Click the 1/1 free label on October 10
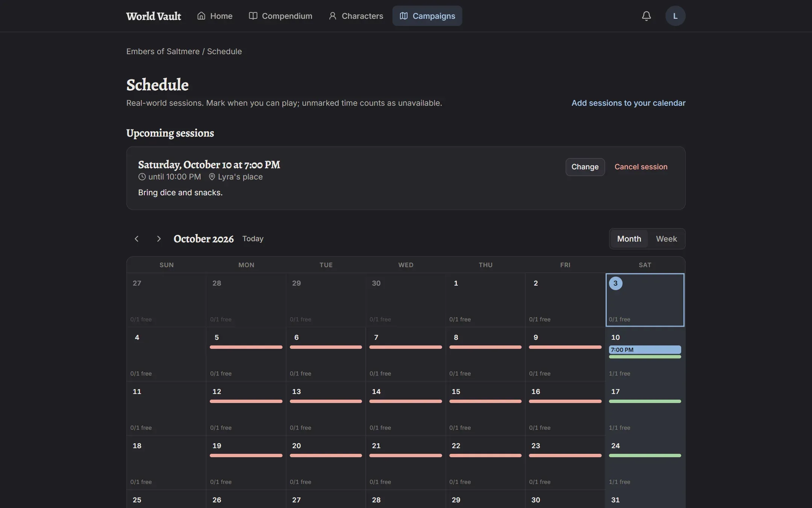This screenshot has height=508, width=812. [x=620, y=373]
